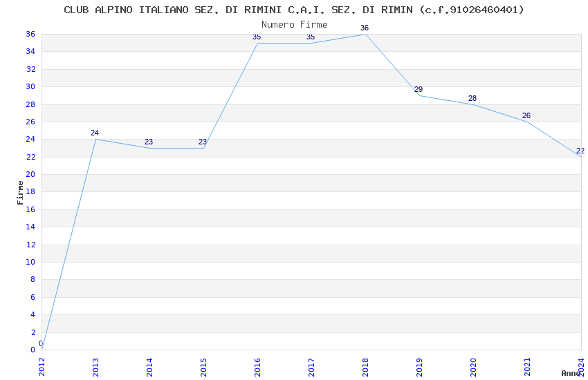Click the y-axis tick value 30
This screenshot has width=588, height=380.
tap(30, 86)
